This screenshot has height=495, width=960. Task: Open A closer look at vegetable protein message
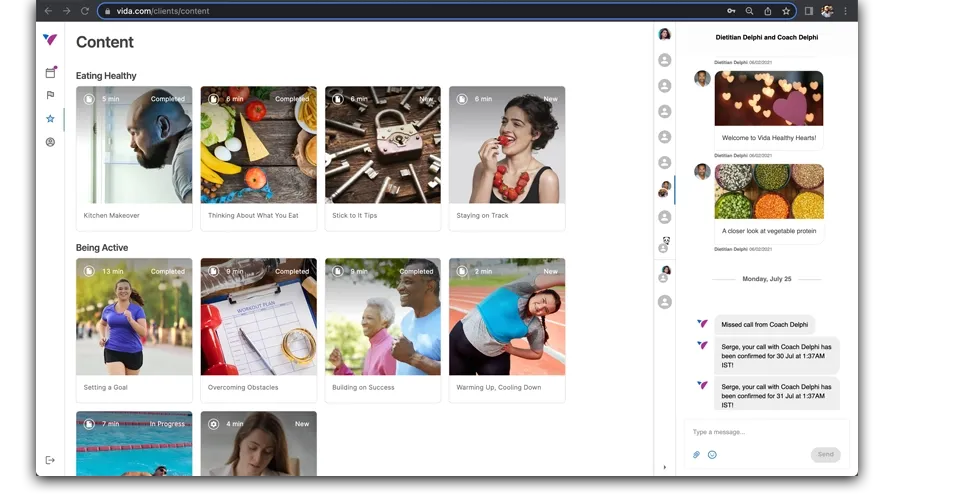coord(769,203)
